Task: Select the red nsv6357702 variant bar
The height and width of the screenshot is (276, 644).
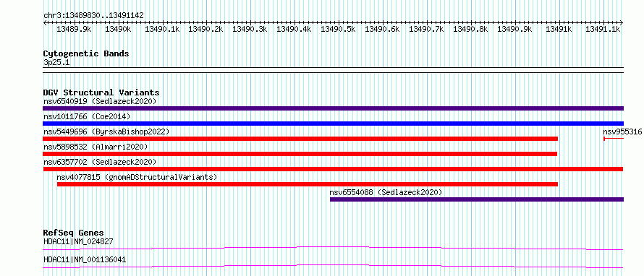Action: tap(333, 169)
